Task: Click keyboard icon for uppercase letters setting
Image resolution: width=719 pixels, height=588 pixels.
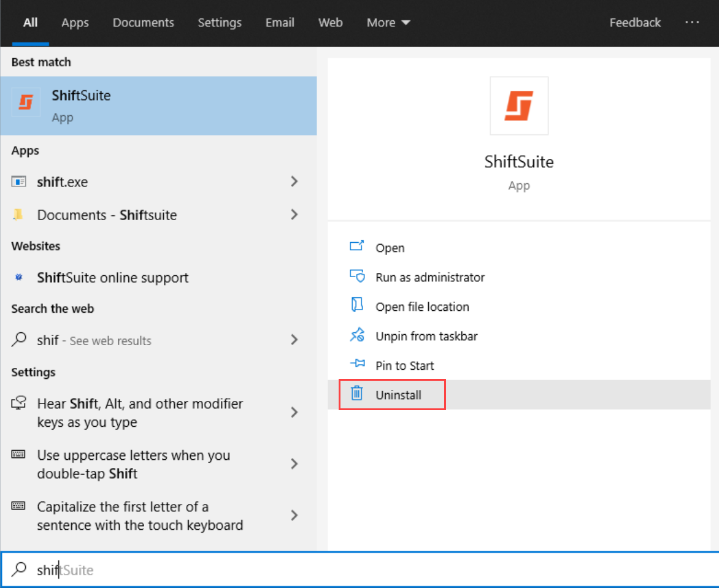Action: pos(19,454)
